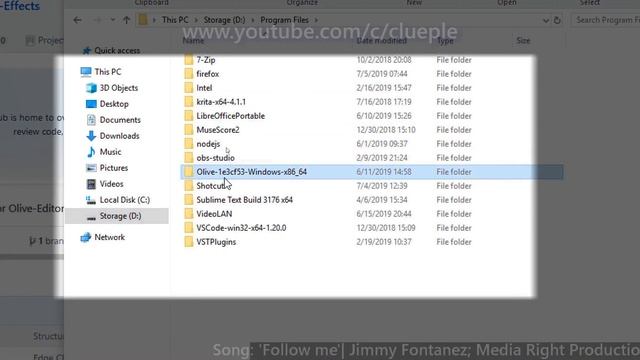This screenshot has width=640, height=360.
Task: Click the LibreOfficePortable folder icon
Action: (x=189, y=116)
